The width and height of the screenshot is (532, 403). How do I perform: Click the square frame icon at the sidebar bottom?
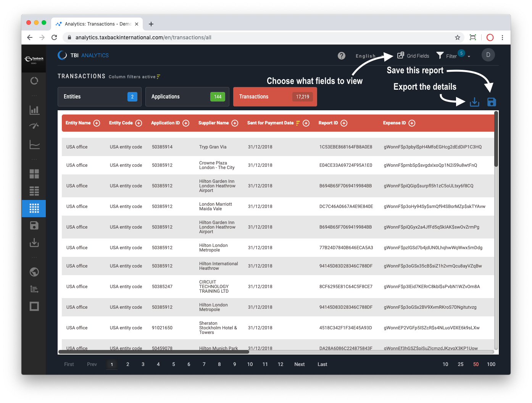coord(34,306)
